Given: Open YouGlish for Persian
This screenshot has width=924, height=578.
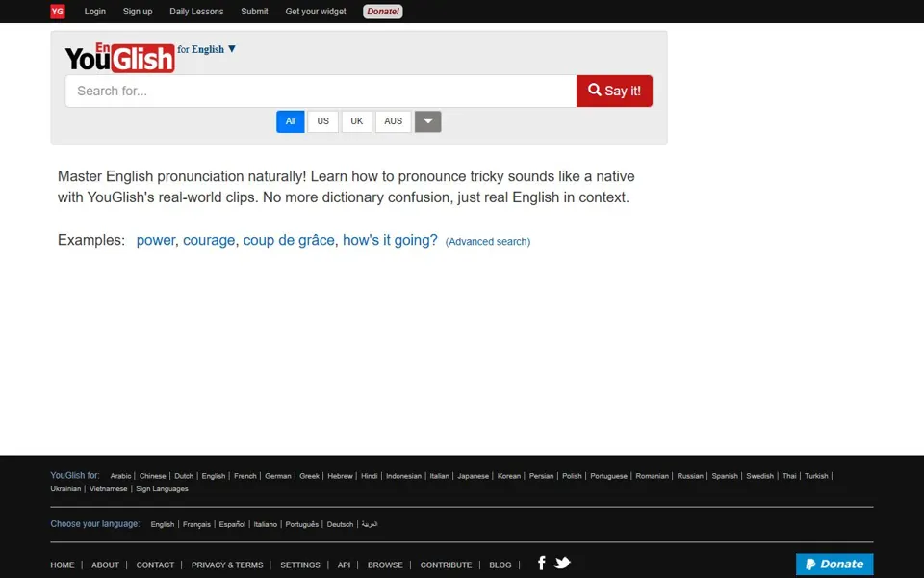Looking at the screenshot, I should [542, 476].
